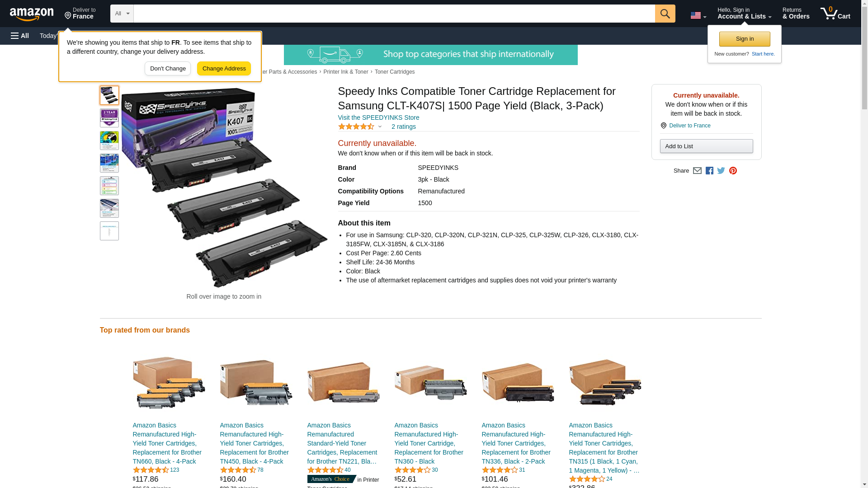Image resolution: width=868 pixels, height=488 pixels.
Task: Click the yellow Sign in button
Action: 745,39
